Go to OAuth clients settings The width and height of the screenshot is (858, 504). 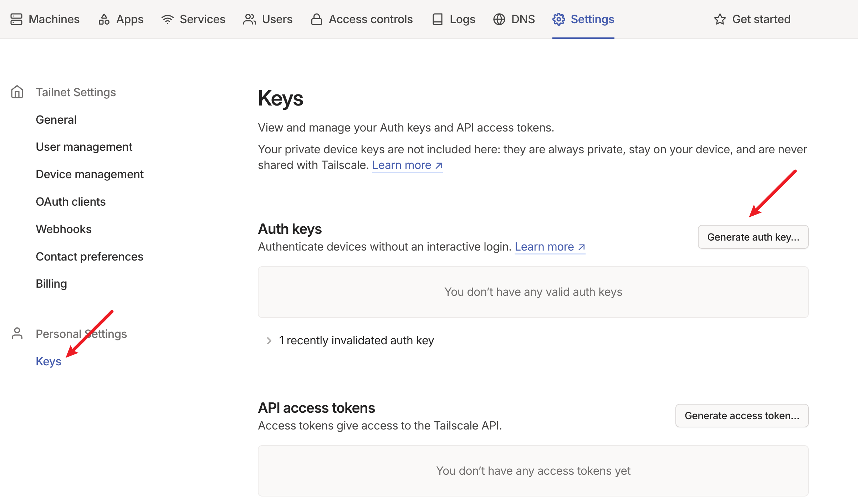[71, 202]
